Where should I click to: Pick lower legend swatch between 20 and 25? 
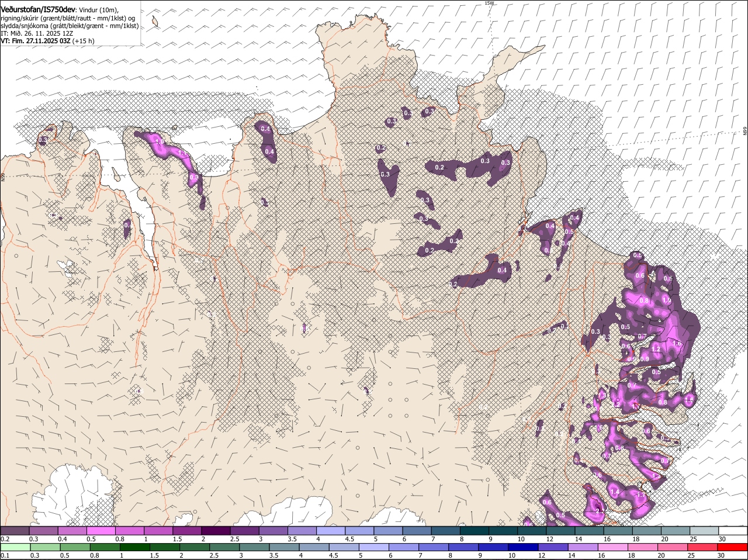coord(673,547)
